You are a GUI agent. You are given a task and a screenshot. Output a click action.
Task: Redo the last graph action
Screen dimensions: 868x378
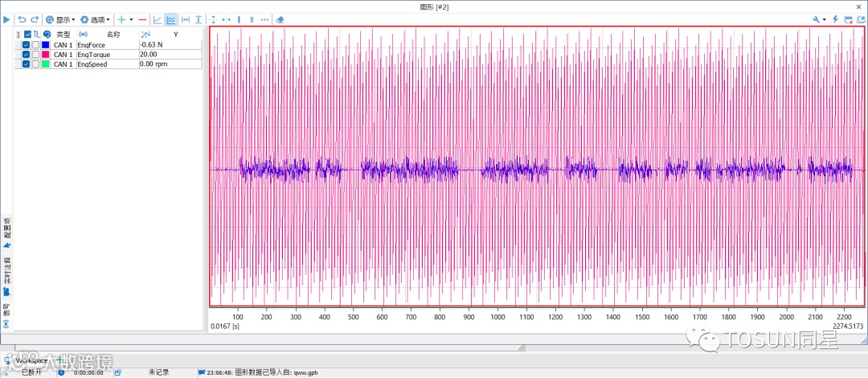(x=35, y=19)
